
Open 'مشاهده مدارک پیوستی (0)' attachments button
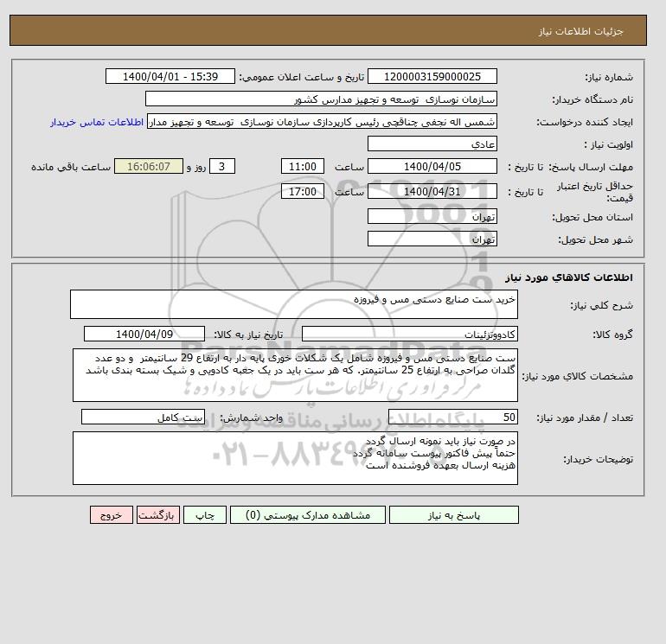pos(308,515)
